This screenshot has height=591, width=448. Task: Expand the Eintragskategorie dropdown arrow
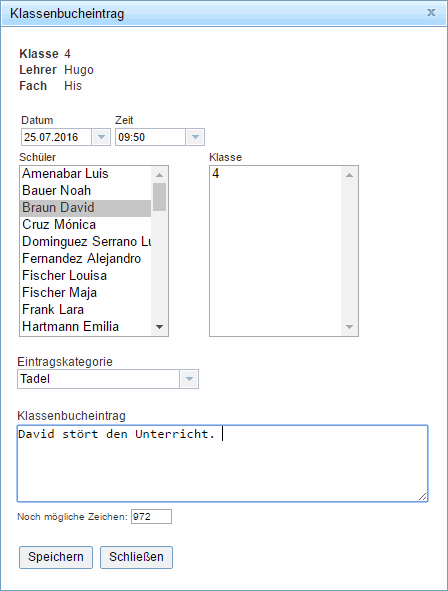[189, 379]
